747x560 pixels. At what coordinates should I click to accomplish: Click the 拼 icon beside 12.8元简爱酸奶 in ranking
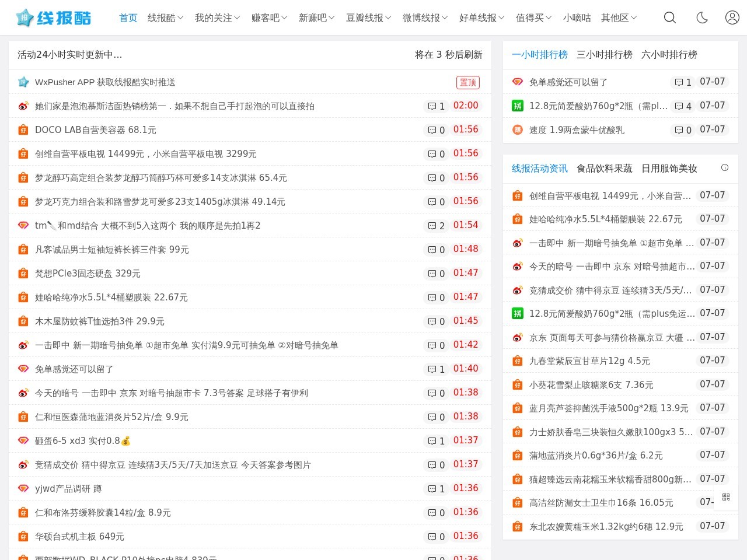[518, 106]
